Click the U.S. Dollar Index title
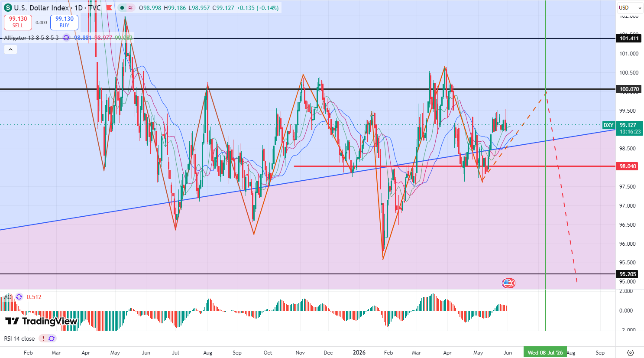644x358 pixels. point(42,8)
